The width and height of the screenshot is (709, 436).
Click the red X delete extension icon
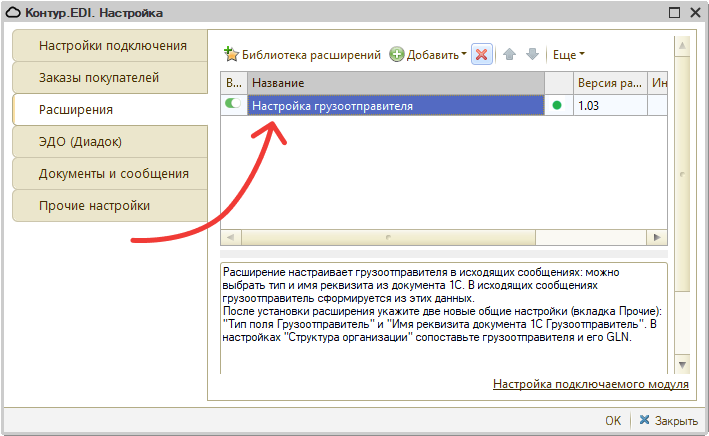pos(482,54)
